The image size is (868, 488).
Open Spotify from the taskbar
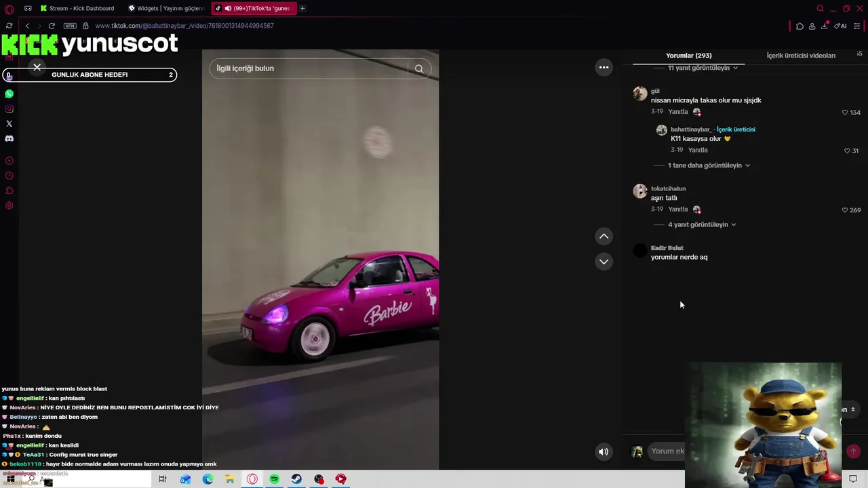pyautogui.click(x=274, y=479)
